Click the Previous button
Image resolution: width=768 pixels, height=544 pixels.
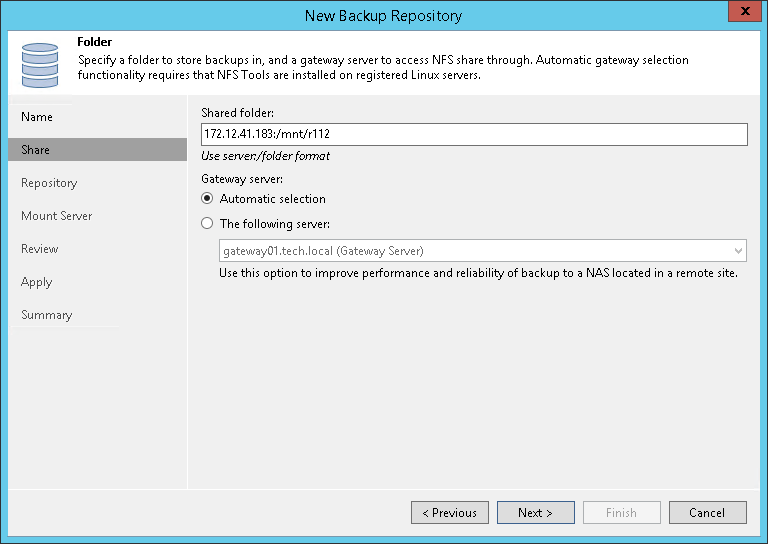click(x=450, y=513)
